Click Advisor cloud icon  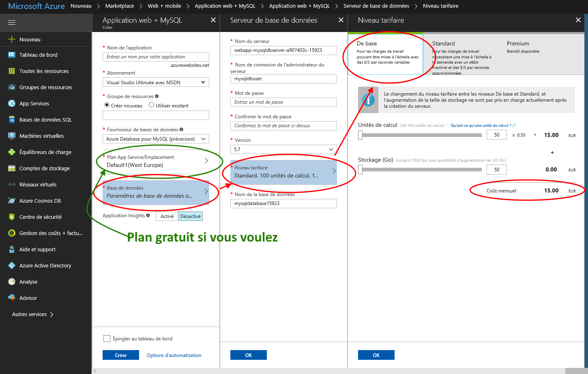(x=12, y=298)
